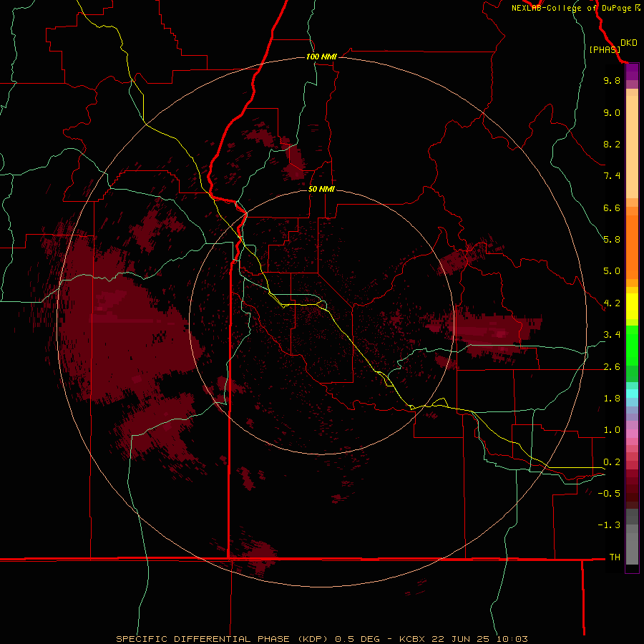Select the 5.0 legend value
Screen dimensions: 644x644
pos(612,271)
